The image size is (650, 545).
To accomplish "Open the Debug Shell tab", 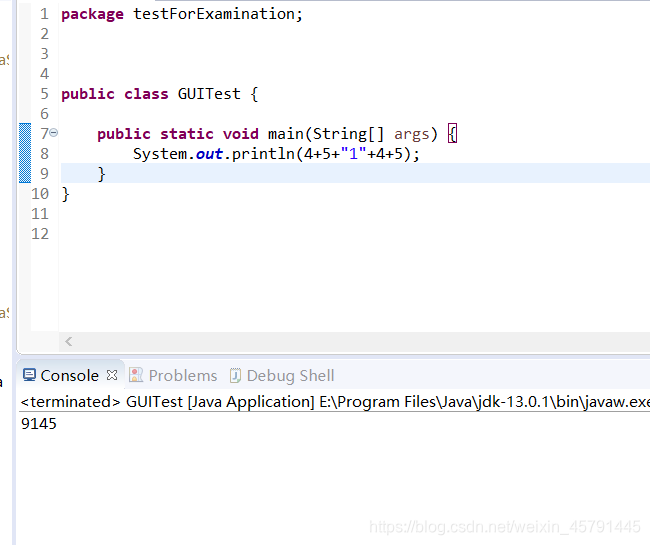I will pyautogui.click(x=290, y=375).
